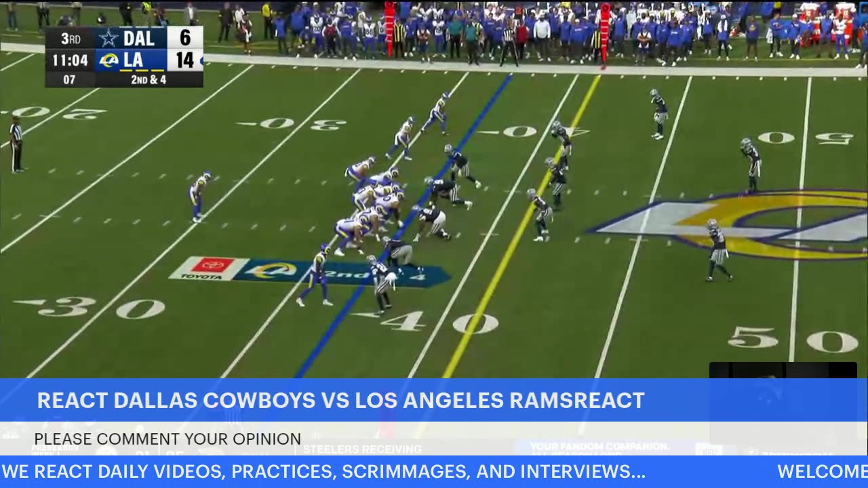Click the "07" play clock
This screenshot has width=868, height=488.
(69, 79)
